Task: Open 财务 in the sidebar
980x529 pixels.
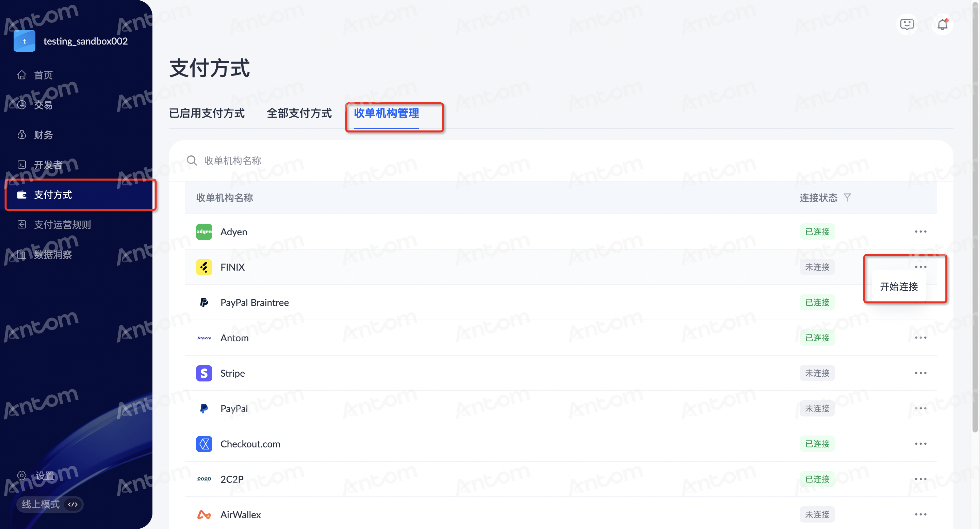Action: pos(43,135)
